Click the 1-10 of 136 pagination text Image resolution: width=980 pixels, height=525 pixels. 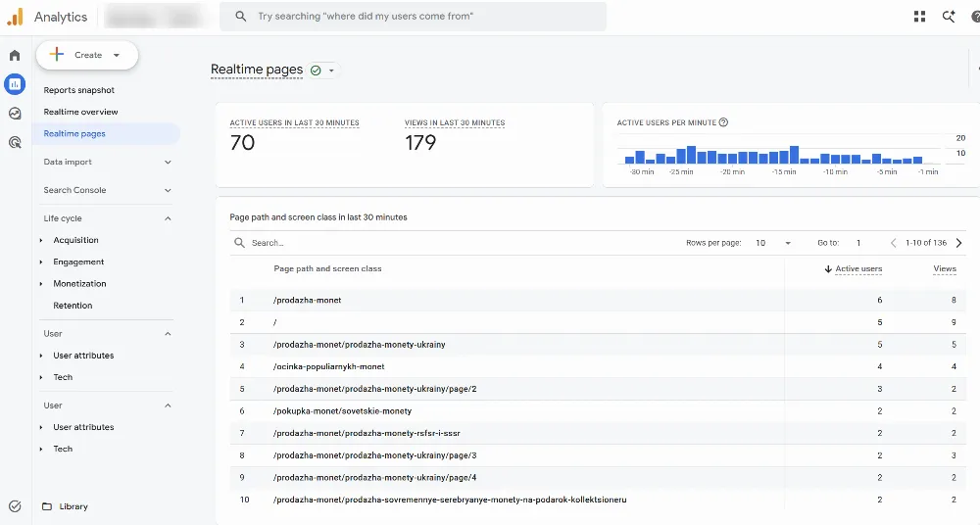tap(926, 243)
